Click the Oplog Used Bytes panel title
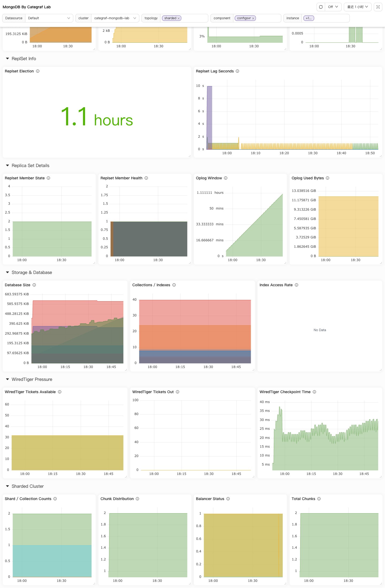Screen dimensions: 385x588 click(x=307, y=178)
